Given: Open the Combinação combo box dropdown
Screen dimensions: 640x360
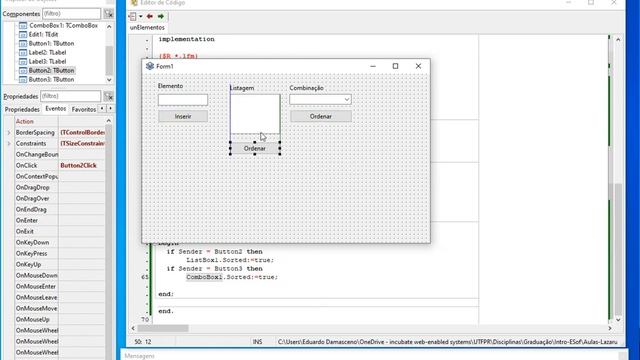Looking at the screenshot, I should [x=347, y=100].
